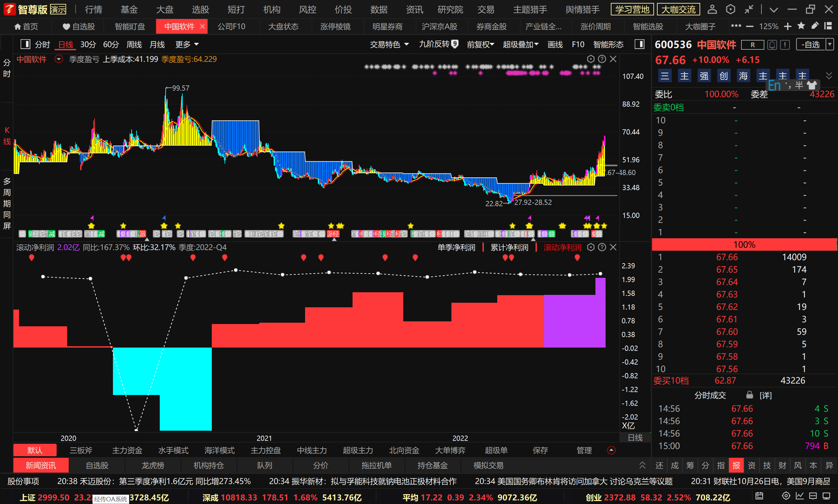Open the hexagon settings icon in title bar

click(x=730, y=9)
